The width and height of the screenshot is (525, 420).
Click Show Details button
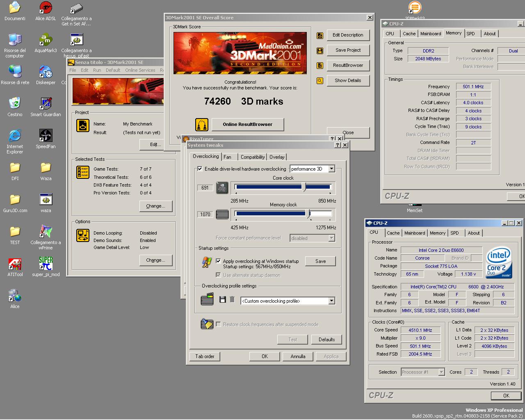[348, 80]
